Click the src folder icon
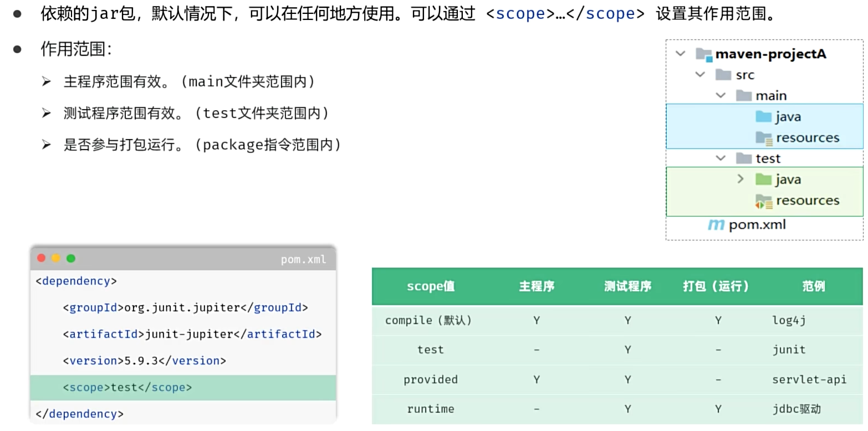The image size is (868, 431). coord(723,75)
